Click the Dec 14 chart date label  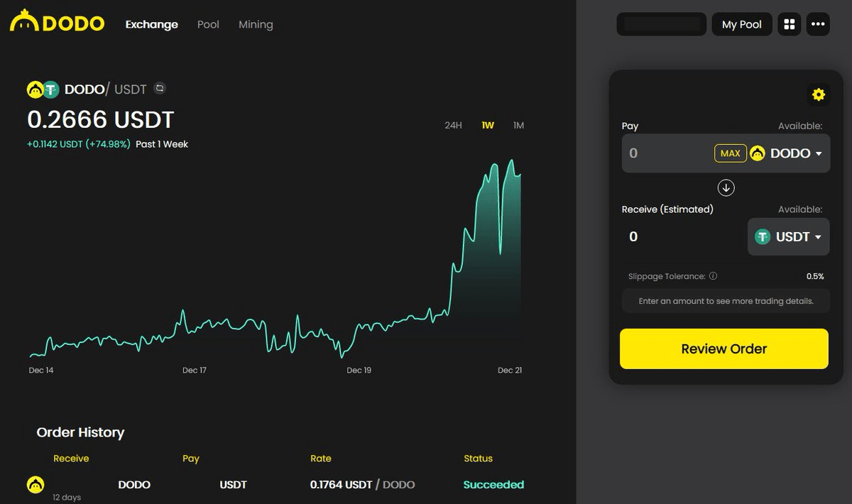click(41, 371)
